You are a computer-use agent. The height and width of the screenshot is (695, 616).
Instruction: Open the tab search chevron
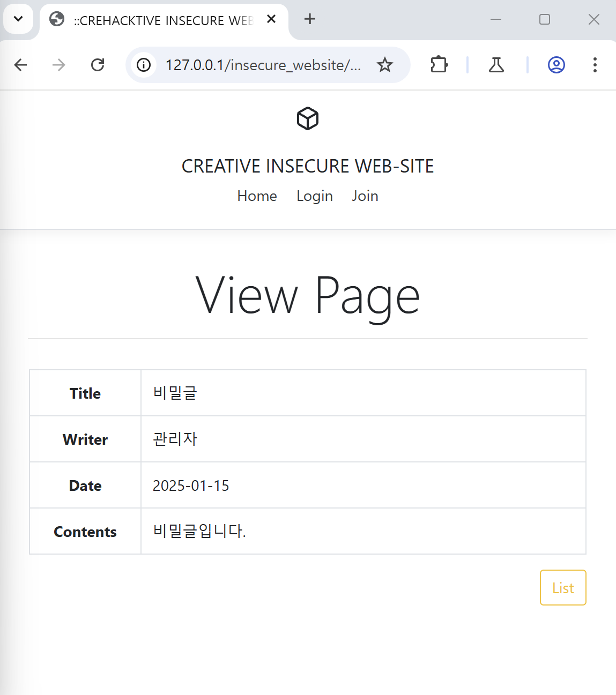click(18, 19)
